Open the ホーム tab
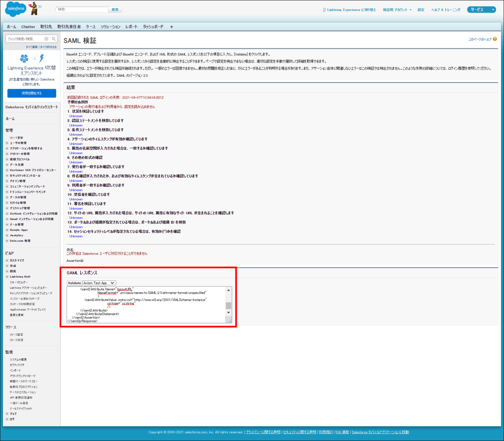504x441 pixels. [x=11, y=27]
